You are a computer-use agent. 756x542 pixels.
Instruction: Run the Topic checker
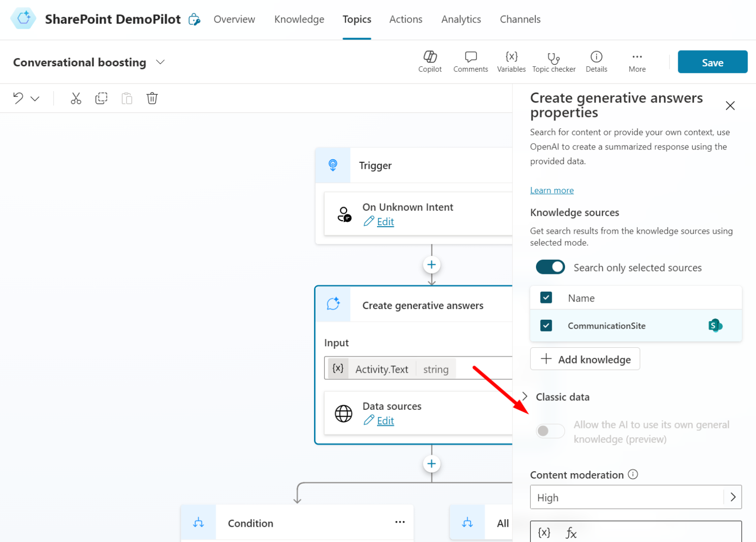[554, 61]
